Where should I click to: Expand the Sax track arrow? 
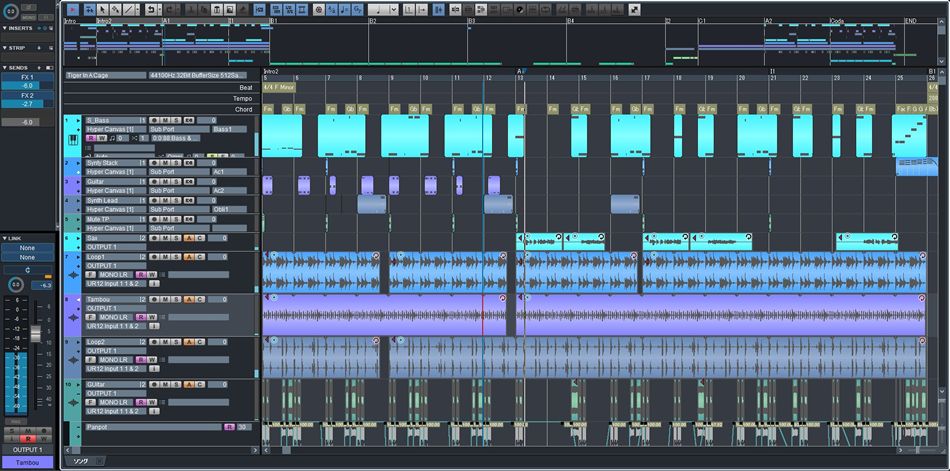78,238
